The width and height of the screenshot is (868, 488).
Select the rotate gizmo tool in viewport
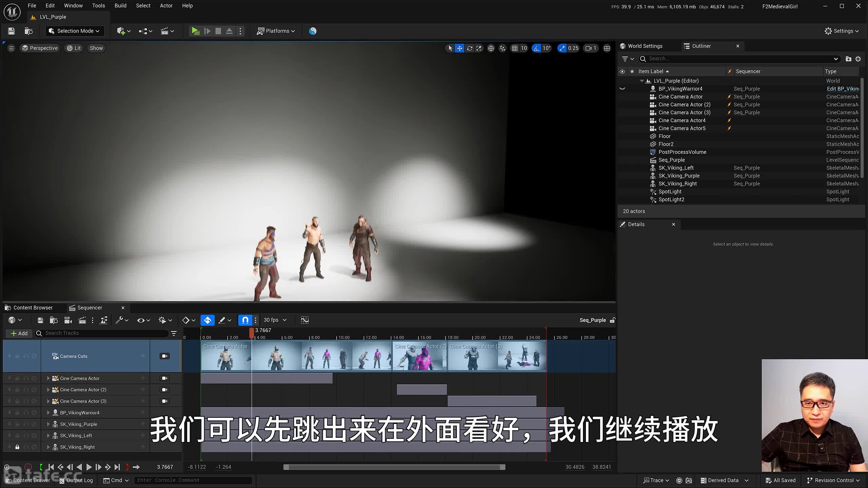pos(470,48)
